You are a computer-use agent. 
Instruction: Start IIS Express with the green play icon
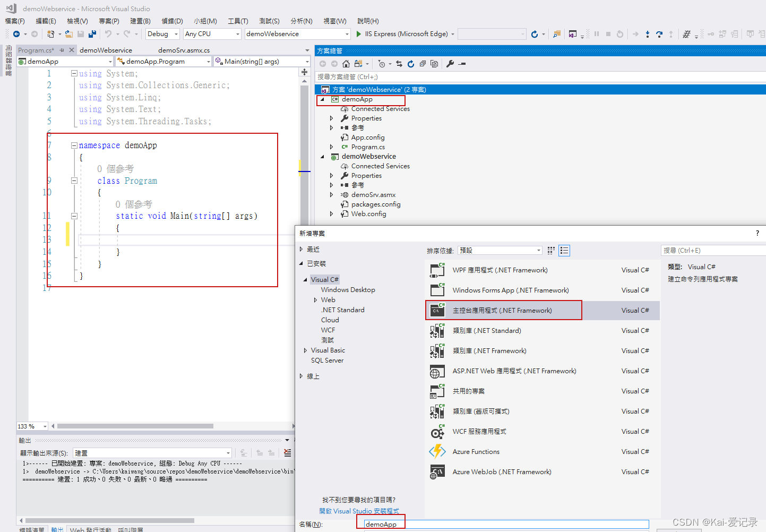coord(359,34)
